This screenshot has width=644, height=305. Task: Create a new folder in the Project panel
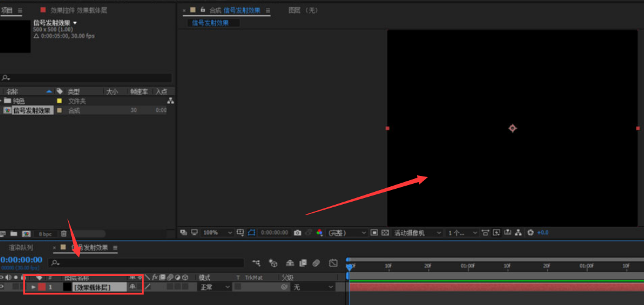click(14, 234)
